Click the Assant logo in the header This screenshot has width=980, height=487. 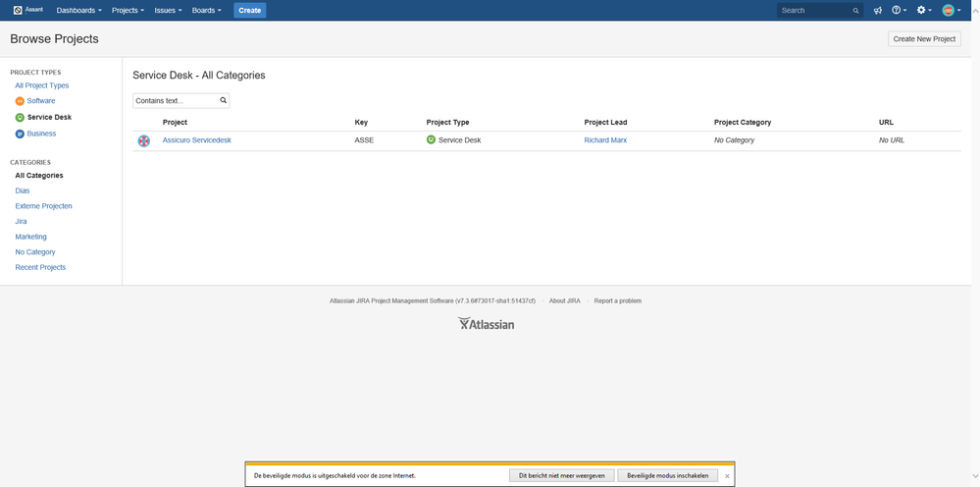tap(28, 10)
